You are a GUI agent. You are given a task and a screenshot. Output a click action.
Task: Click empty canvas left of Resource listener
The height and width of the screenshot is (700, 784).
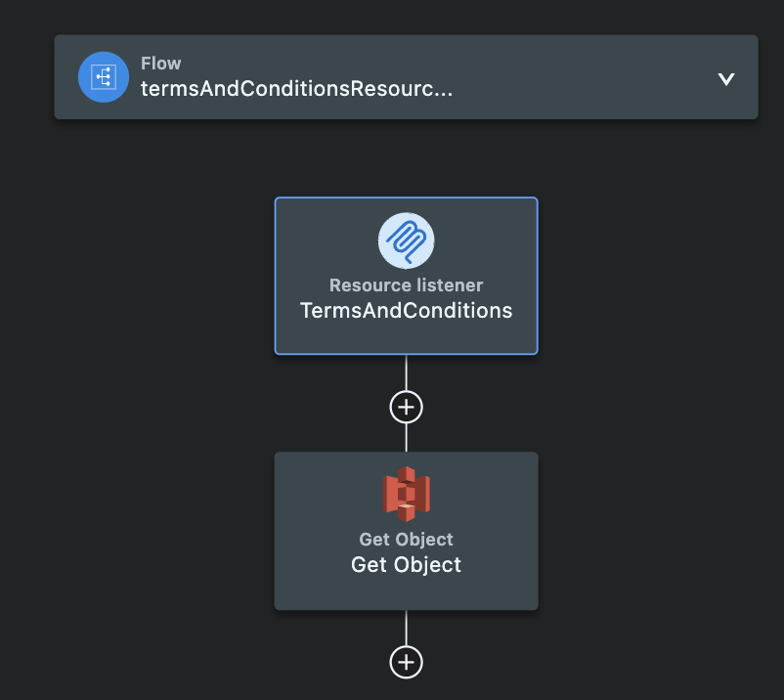(150, 276)
